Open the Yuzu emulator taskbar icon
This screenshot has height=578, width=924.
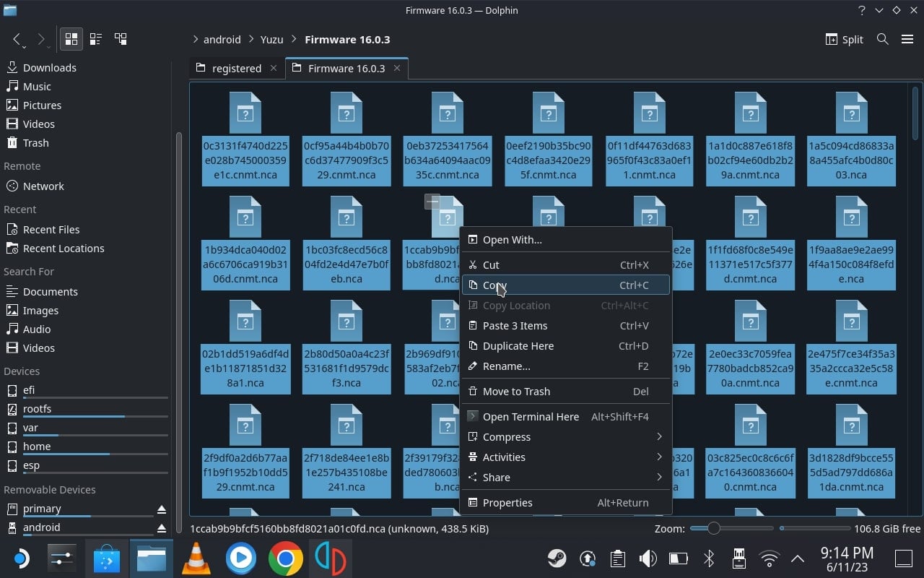pos(330,558)
